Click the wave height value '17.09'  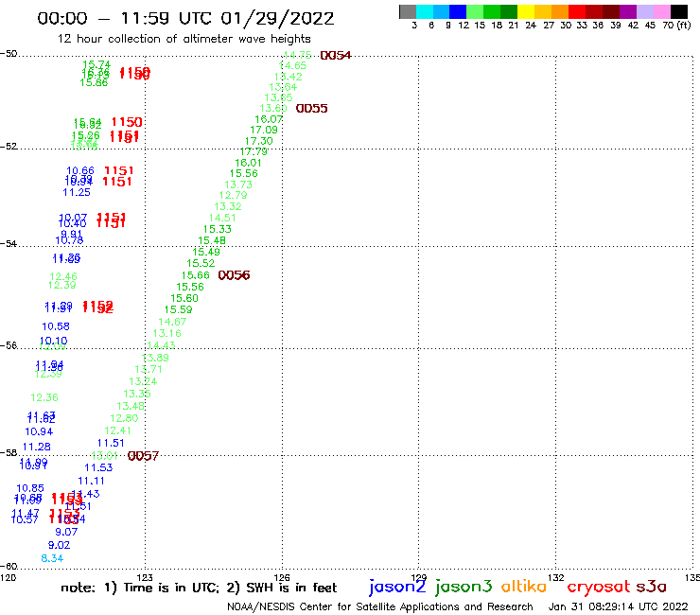coord(264,130)
